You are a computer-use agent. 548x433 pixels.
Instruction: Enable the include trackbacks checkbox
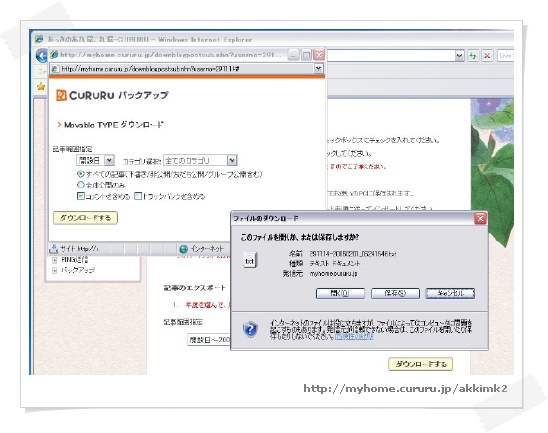(x=138, y=196)
